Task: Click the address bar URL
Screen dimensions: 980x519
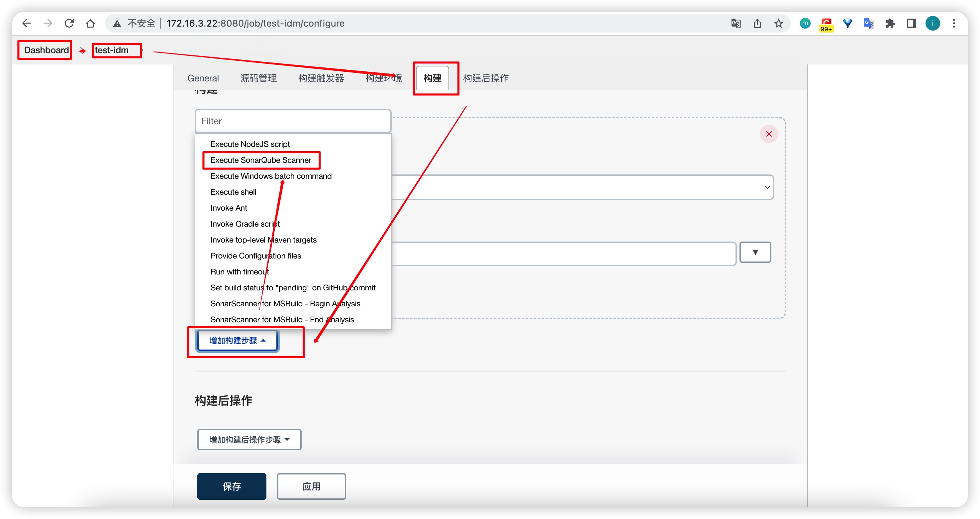Action: pyautogui.click(x=255, y=23)
